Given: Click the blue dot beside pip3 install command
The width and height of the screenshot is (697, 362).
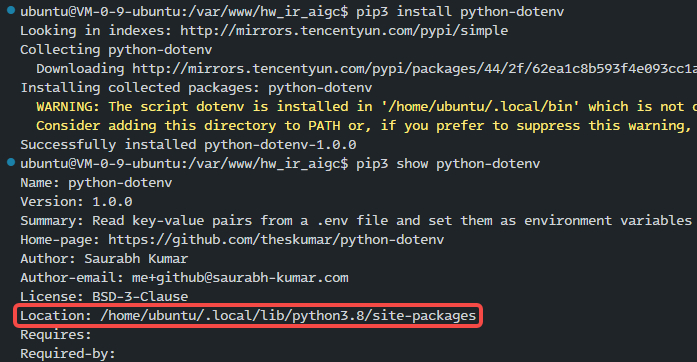Looking at the screenshot, I should click(11, 10).
